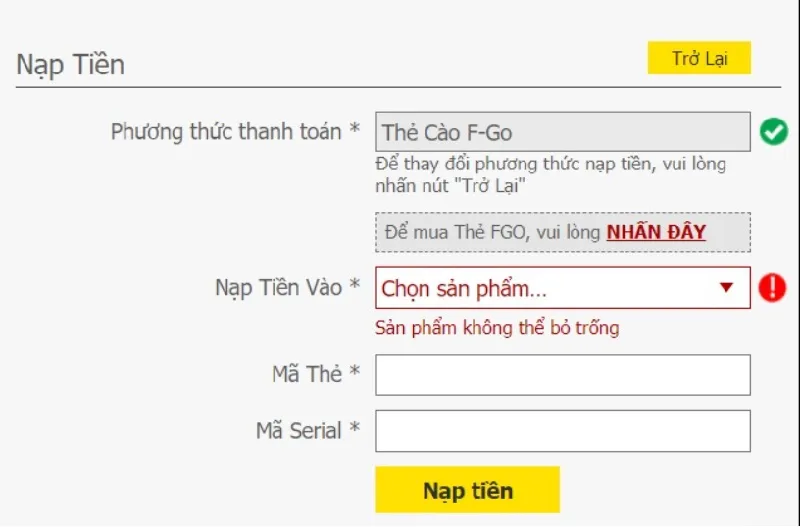Image resolution: width=801 pixels, height=527 pixels.
Task: Click the "Mã Serial" field label
Action: [x=299, y=431]
